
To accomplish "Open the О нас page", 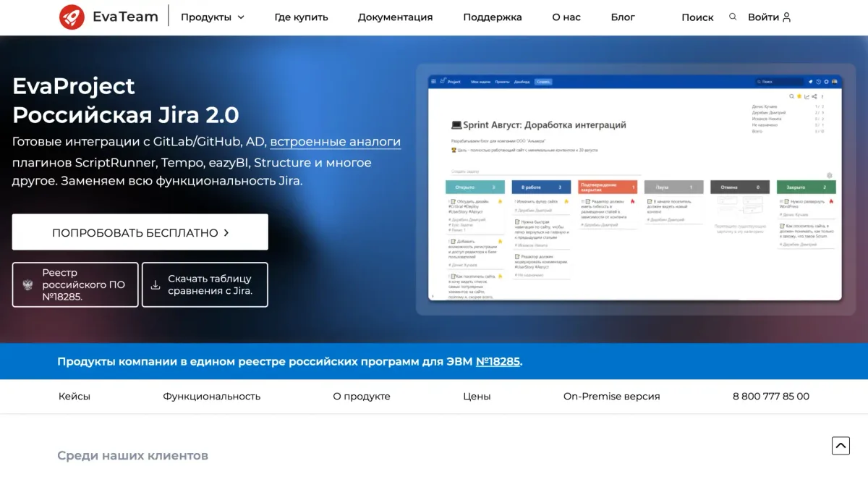I will tap(566, 17).
